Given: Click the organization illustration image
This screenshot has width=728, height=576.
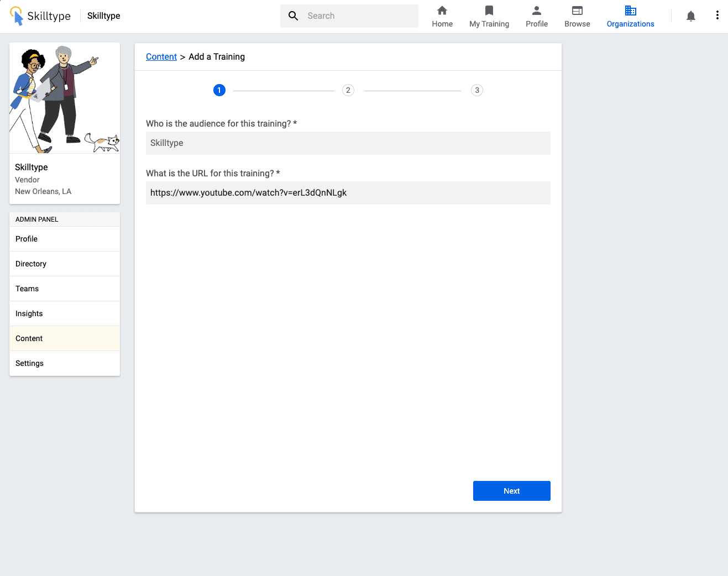Looking at the screenshot, I should [x=65, y=98].
